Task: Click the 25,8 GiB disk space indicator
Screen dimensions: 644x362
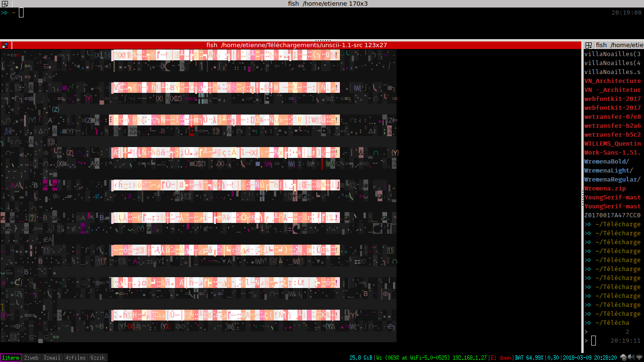Action: coord(361,358)
